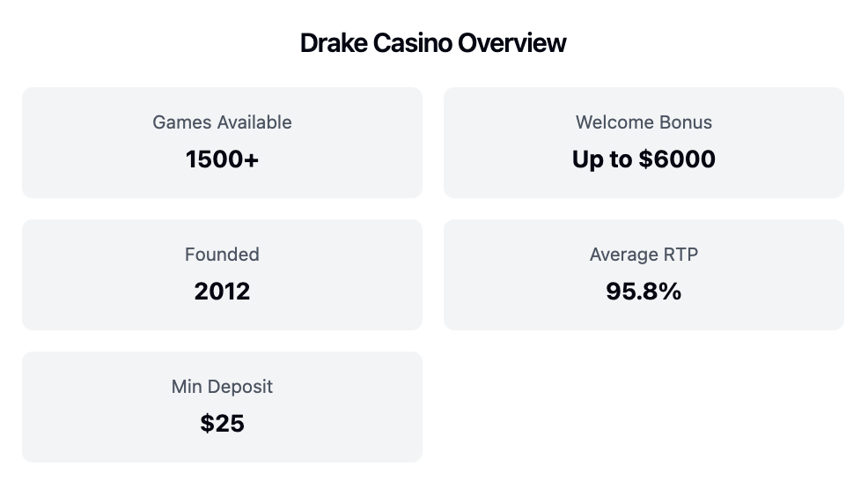868x481 pixels.
Task: Click the Founded label text
Action: (222, 255)
